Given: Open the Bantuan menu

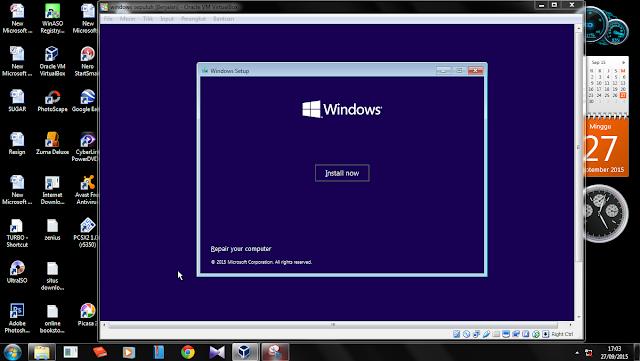Looking at the screenshot, I should click(x=224, y=19).
